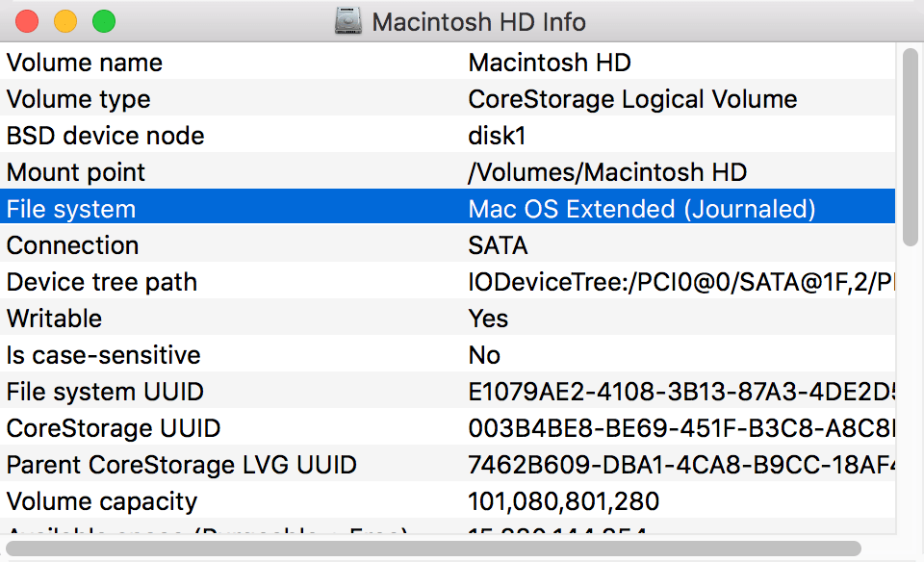924x562 pixels.
Task: Select the highlighted 'File system' label
Action: tap(71, 209)
